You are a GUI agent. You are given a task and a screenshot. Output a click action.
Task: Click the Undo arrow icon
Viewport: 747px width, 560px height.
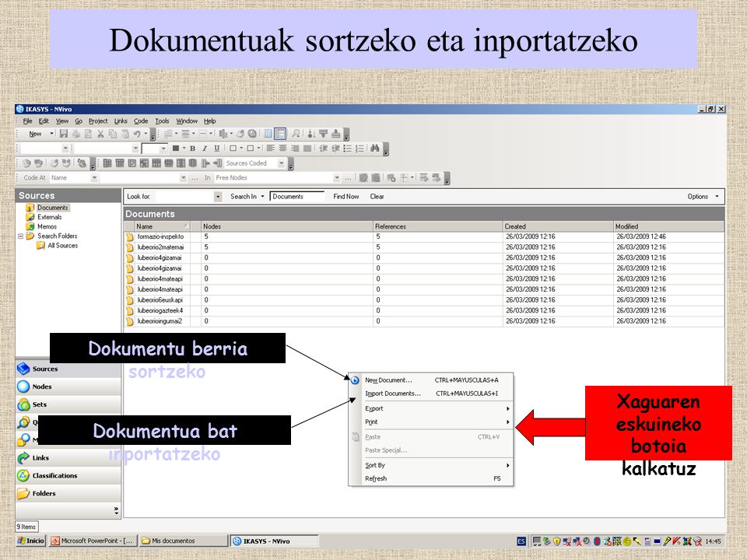click(x=137, y=134)
